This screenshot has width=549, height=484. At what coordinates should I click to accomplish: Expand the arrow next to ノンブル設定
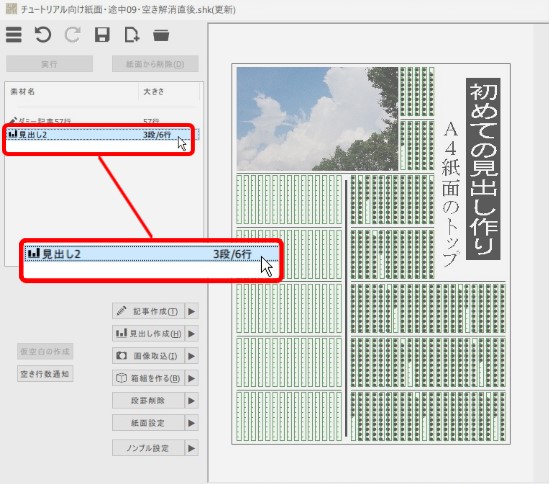pos(192,448)
